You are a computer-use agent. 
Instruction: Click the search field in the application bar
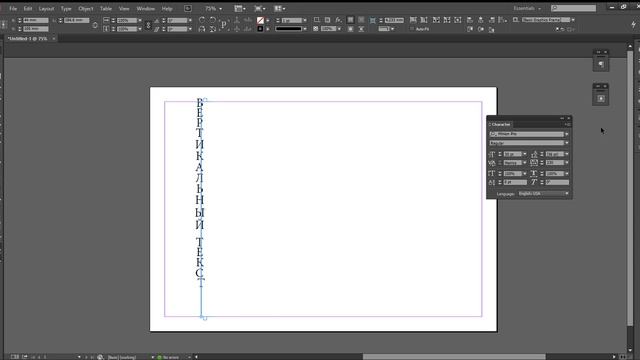(573, 8)
